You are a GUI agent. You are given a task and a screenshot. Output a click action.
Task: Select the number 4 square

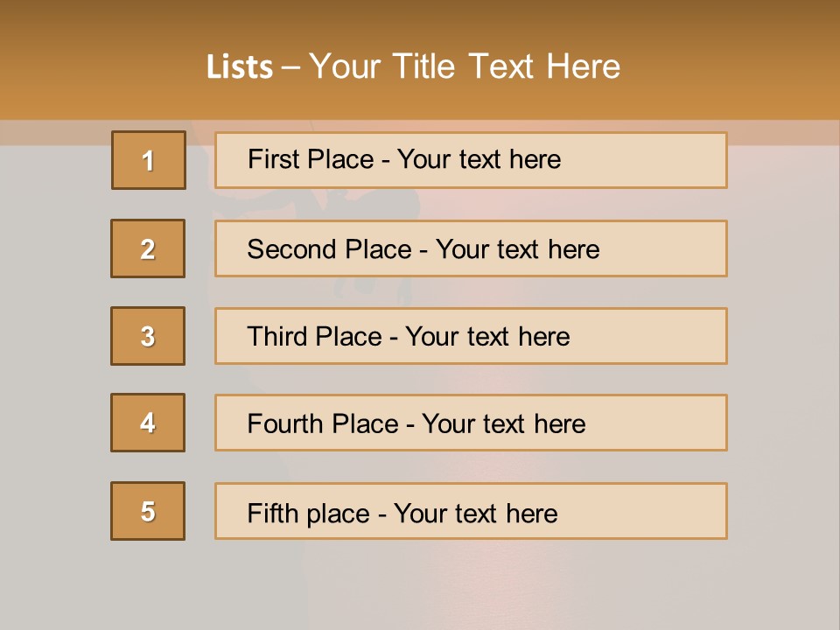[x=148, y=423]
